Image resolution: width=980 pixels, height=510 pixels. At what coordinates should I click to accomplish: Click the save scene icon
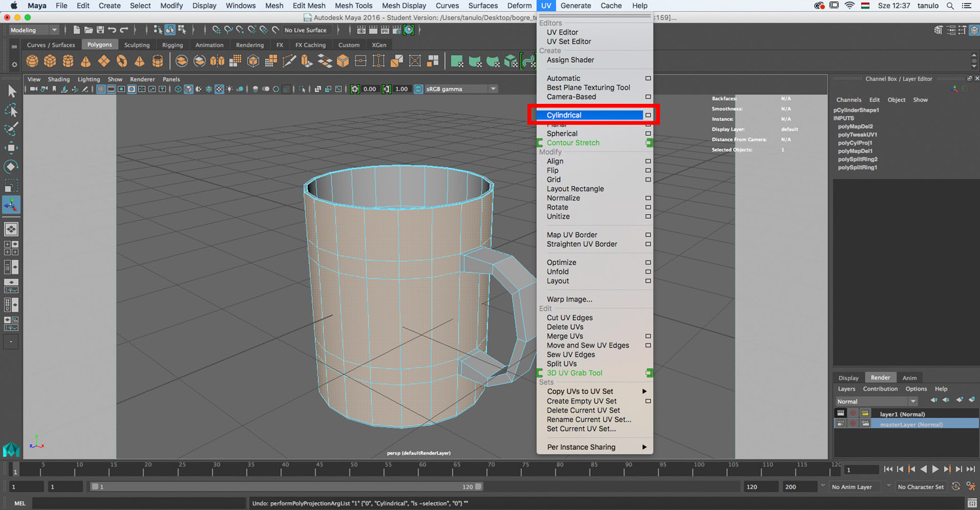tap(100, 30)
